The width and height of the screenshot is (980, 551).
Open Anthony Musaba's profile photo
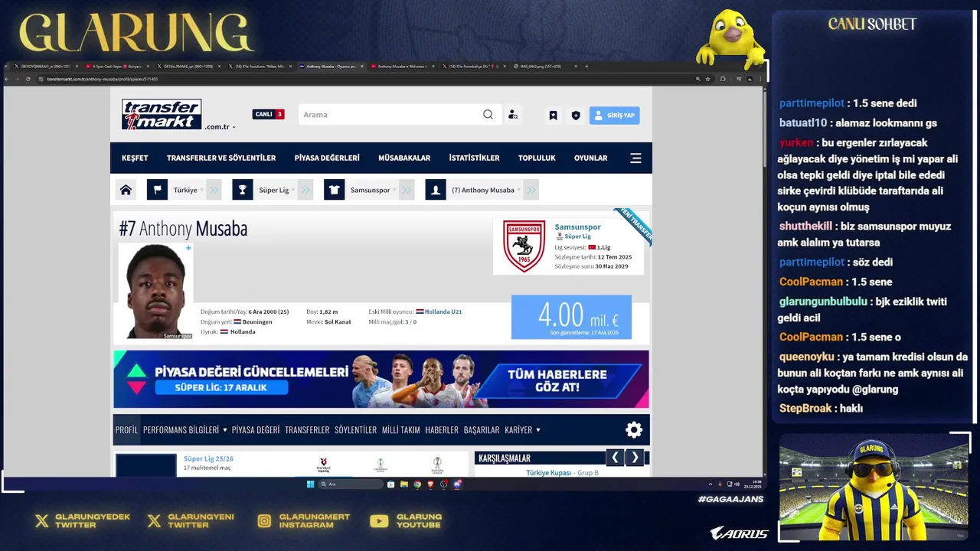156,291
